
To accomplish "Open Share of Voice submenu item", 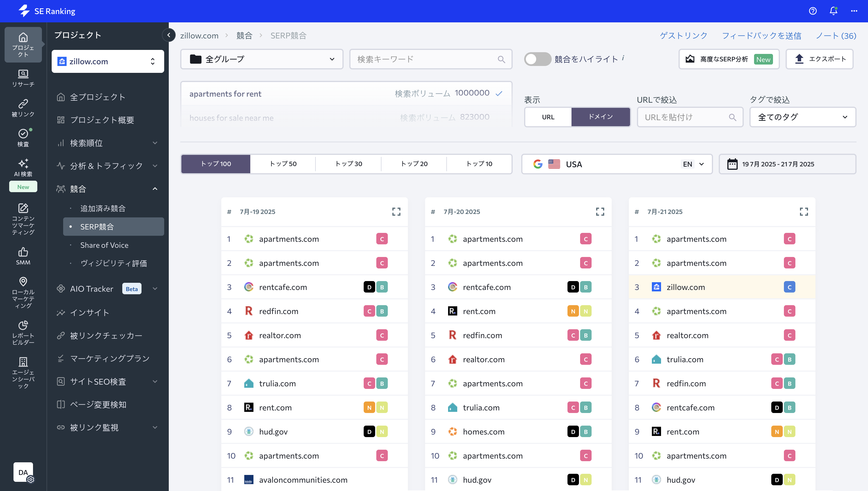I will click(104, 245).
